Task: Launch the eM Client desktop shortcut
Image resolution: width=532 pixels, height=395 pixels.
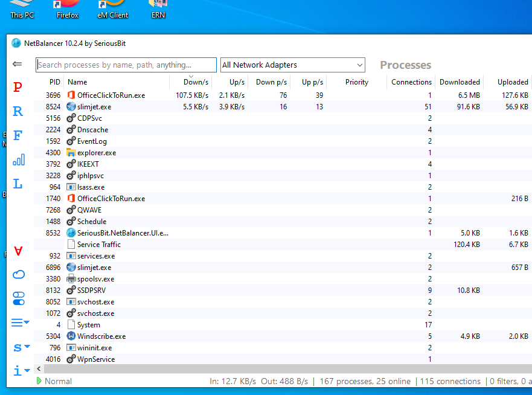Action: pyautogui.click(x=113, y=10)
